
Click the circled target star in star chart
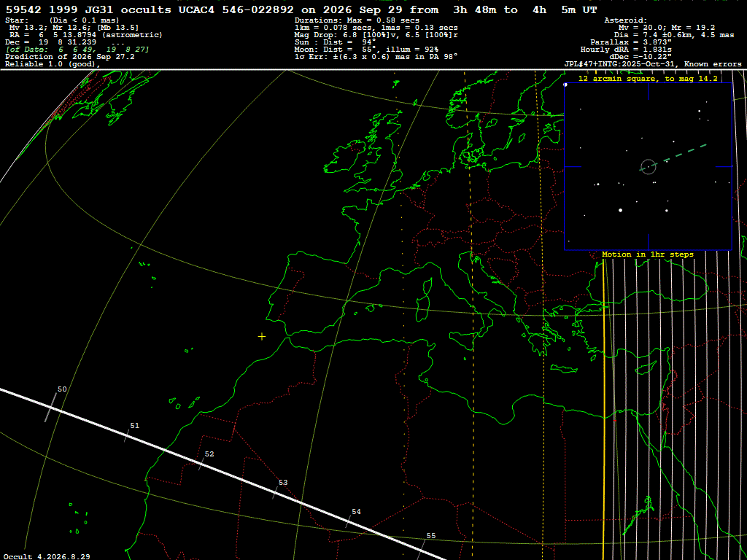(649, 167)
